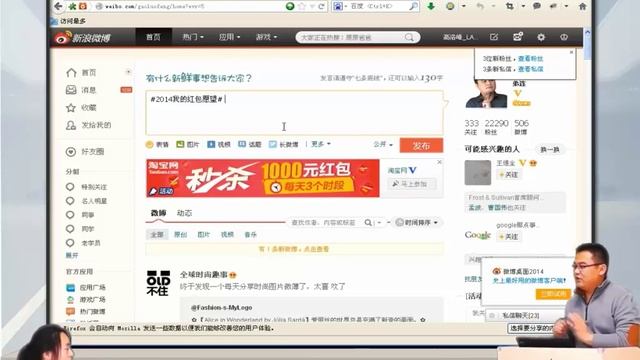Open the messages envelope icon in the header
640x360 pixels.
pos(518,37)
